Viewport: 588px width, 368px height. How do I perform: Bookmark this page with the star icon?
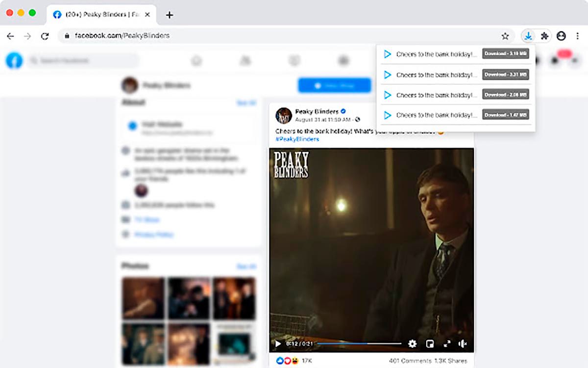point(505,36)
